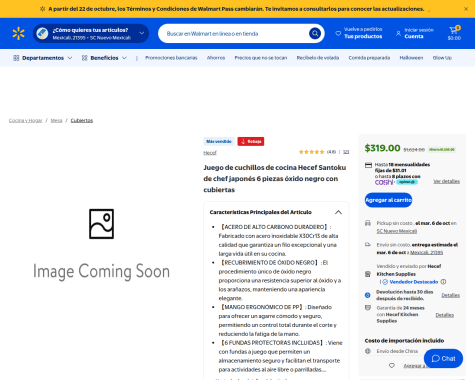Expand the ¿Cómo quieres tus artículos? selector
This screenshot has width=475, height=380.
pos(91,33)
